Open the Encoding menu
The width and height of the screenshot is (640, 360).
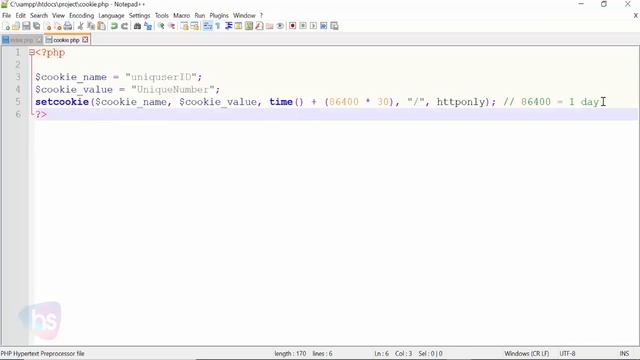coord(82,16)
